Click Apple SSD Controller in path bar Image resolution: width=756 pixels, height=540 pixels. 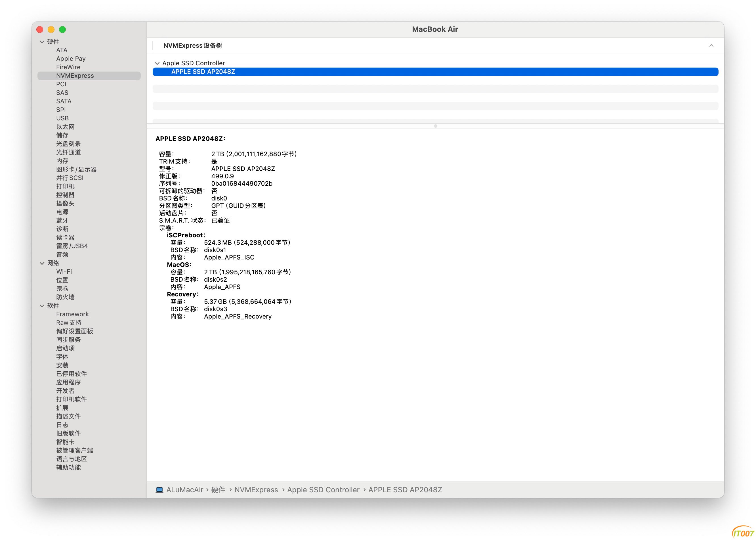coord(323,490)
